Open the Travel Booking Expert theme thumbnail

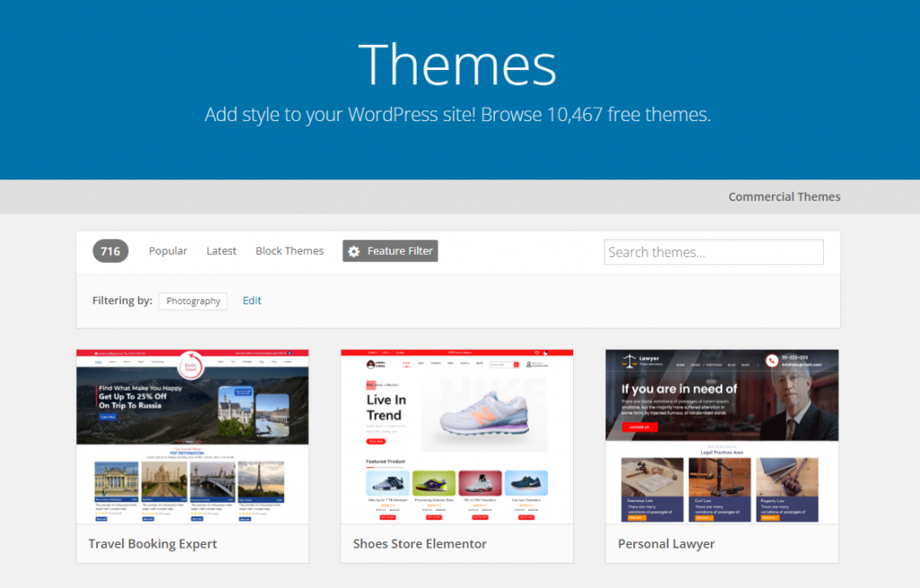click(192, 436)
